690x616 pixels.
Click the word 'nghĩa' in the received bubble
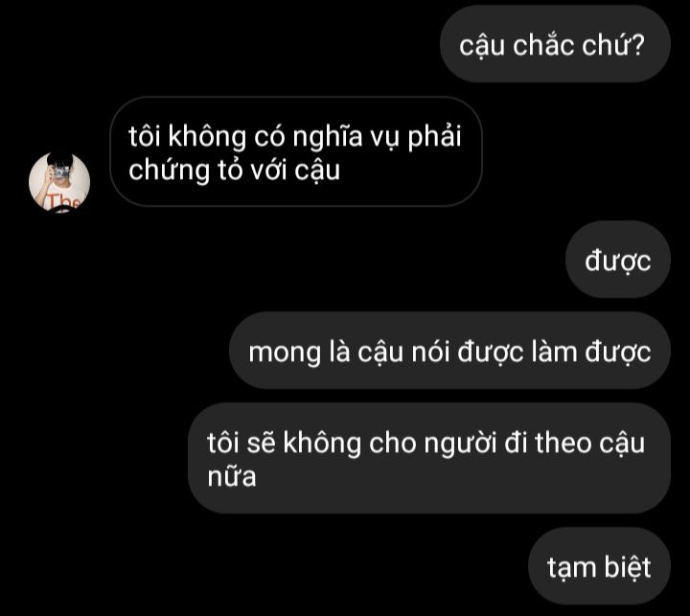point(328,136)
